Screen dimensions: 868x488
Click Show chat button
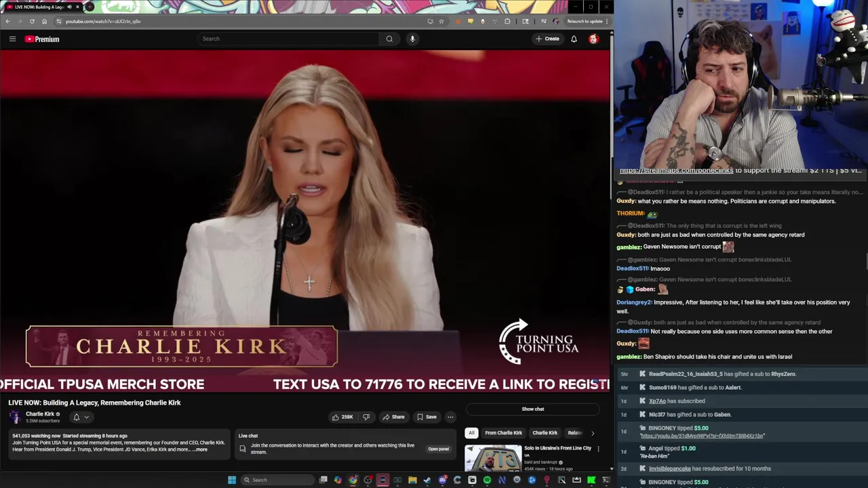pyautogui.click(x=533, y=409)
